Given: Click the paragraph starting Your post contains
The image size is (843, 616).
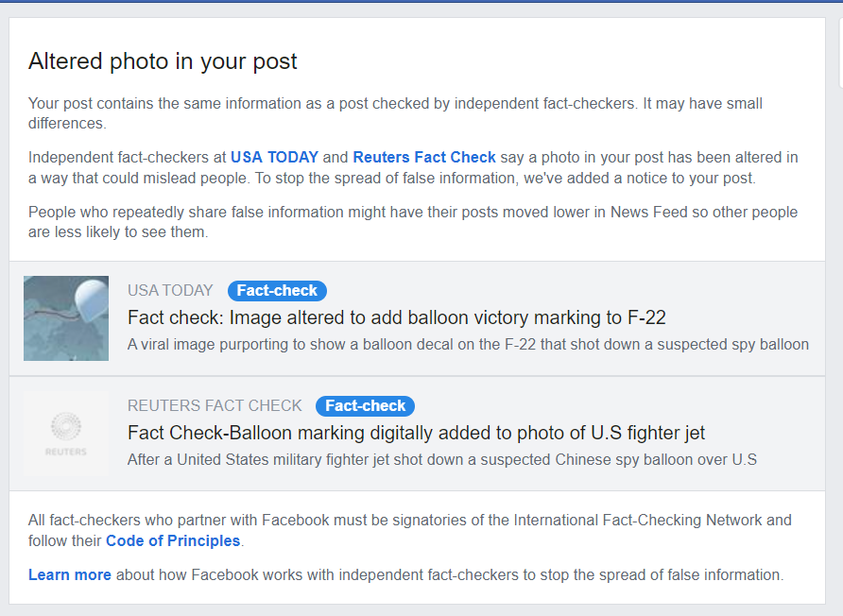Looking at the screenshot, I should coord(395,112).
